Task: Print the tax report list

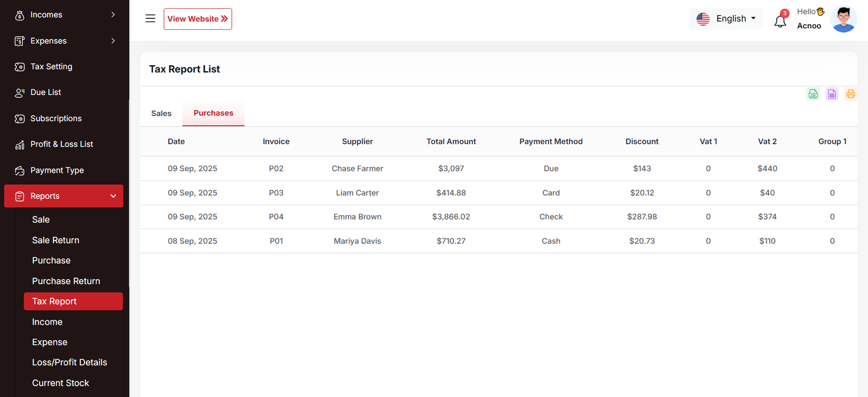Action: coord(850,94)
